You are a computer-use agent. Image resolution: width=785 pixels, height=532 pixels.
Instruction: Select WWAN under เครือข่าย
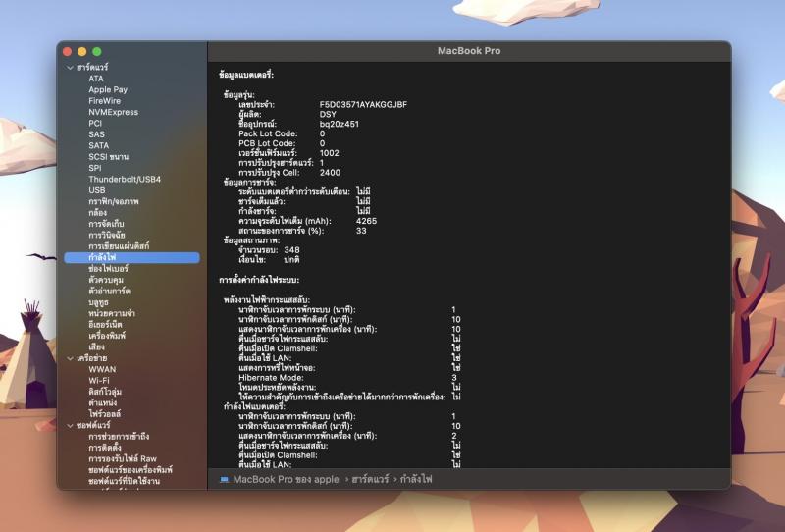point(102,369)
